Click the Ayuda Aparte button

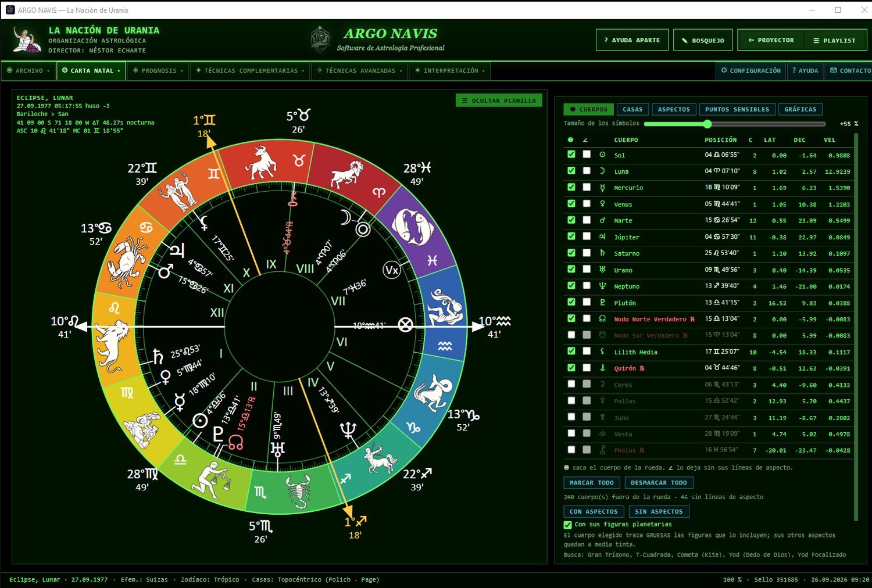(632, 40)
